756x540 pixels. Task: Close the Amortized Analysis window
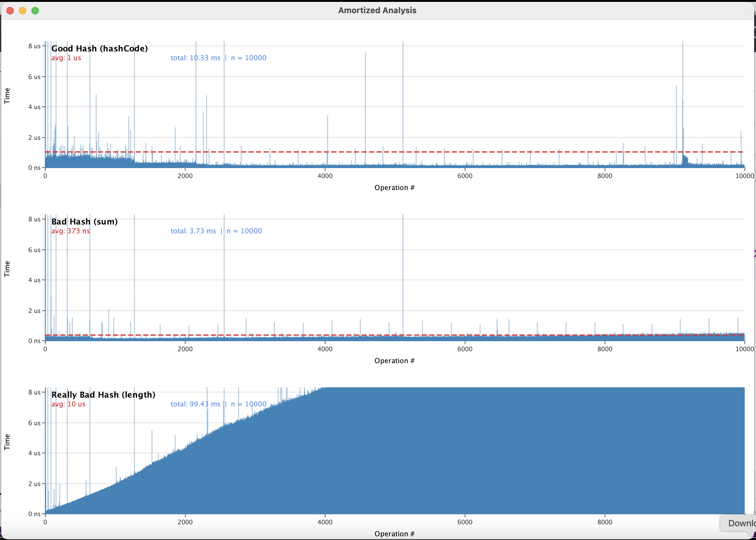(x=10, y=11)
